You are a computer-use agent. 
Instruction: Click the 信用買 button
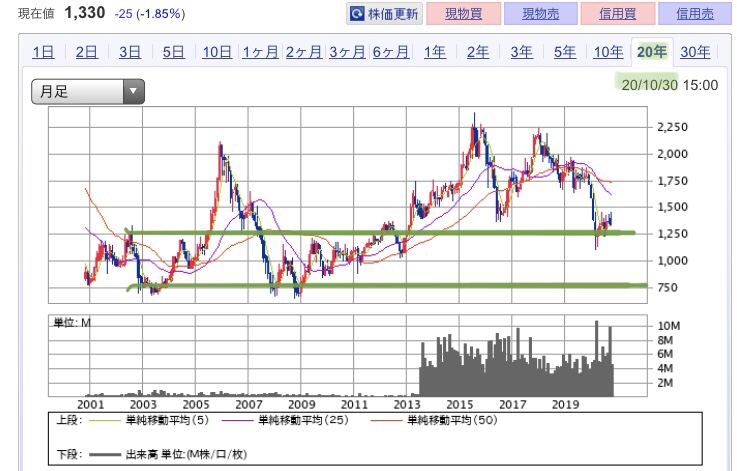[x=618, y=14]
